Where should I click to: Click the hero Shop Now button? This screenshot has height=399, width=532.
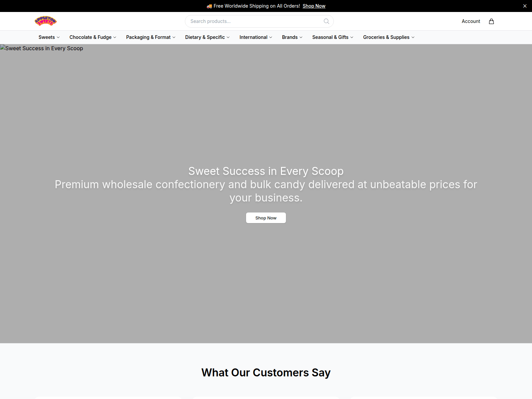point(266,218)
